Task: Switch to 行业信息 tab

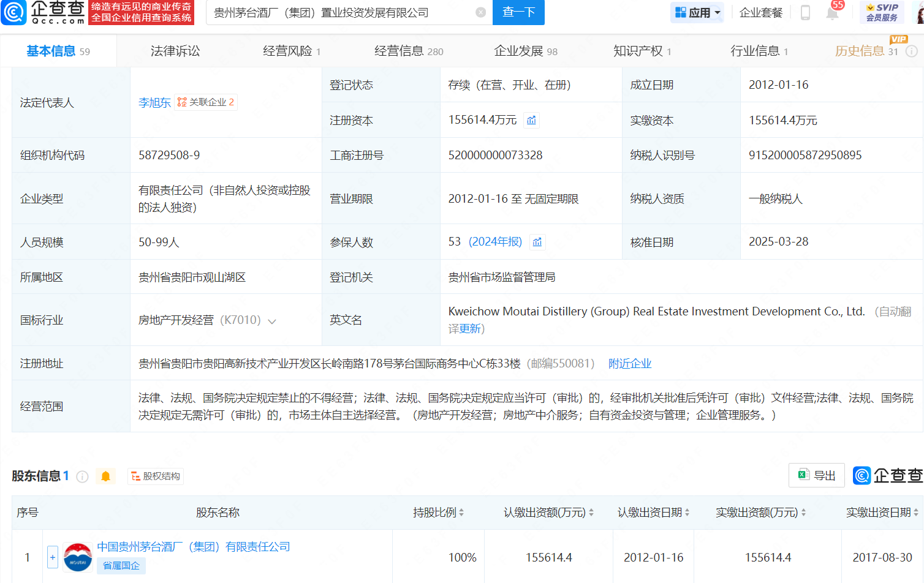Action: (x=759, y=51)
